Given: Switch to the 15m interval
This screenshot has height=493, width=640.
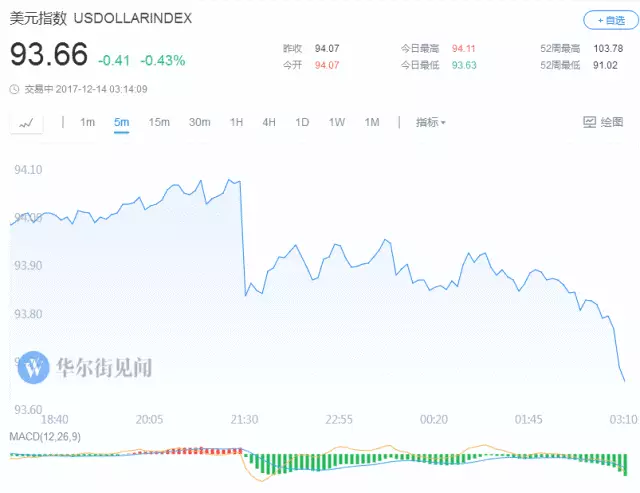Looking at the screenshot, I should [159, 122].
